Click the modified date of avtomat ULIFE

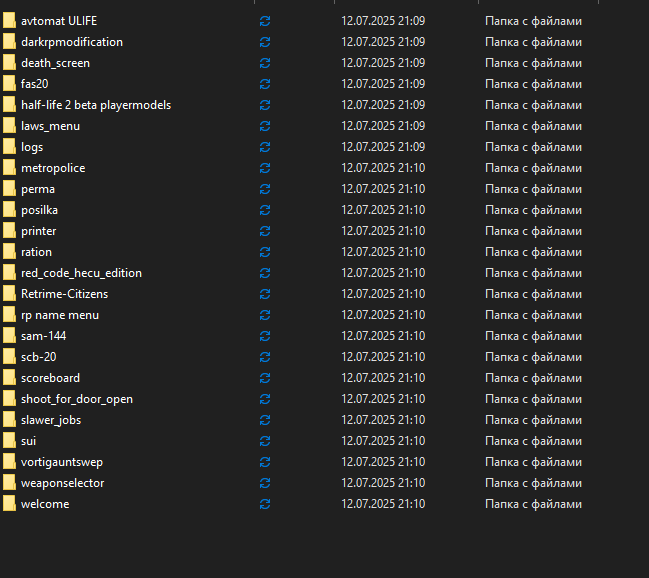point(383,21)
